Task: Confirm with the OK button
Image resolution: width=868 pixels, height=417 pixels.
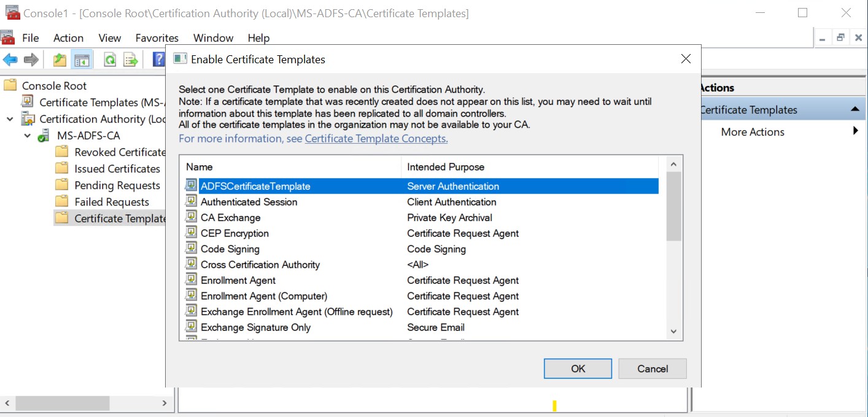Action: coord(578,368)
